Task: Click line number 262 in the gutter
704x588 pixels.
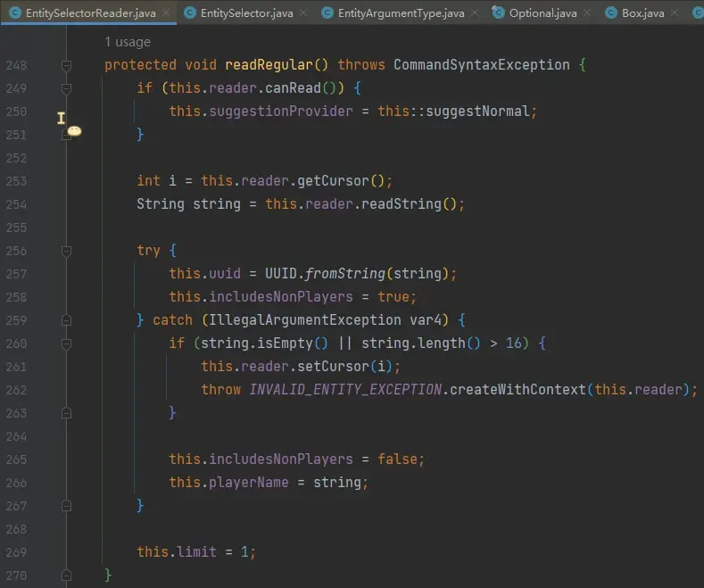Action: (x=16, y=390)
